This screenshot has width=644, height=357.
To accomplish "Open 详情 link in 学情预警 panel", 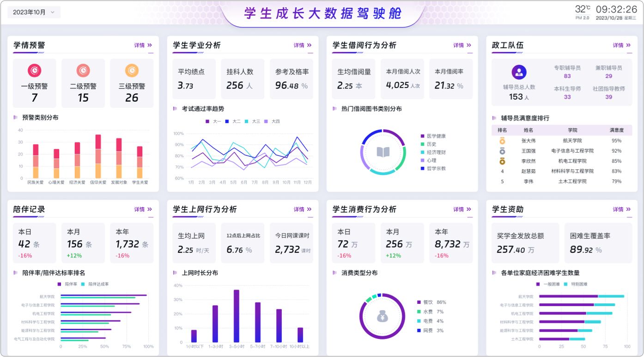I will coord(143,45).
